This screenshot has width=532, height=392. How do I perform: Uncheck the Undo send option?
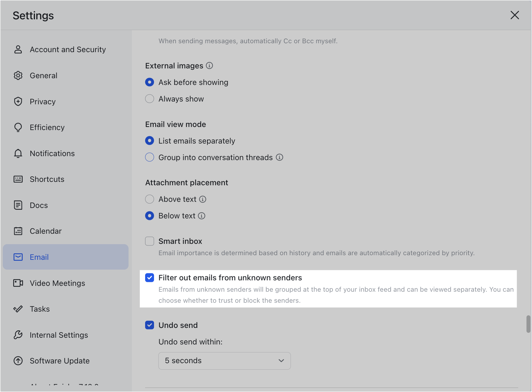(149, 325)
